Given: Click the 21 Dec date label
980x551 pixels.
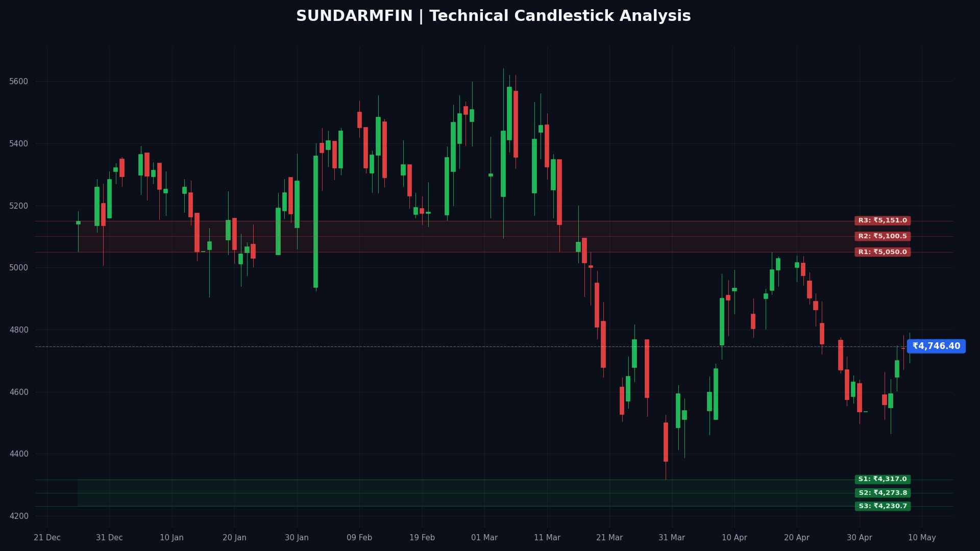Looking at the screenshot, I should (x=47, y=538).
